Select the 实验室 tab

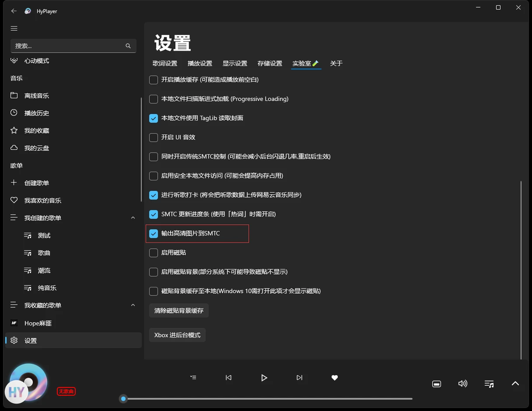coord(306,63)
